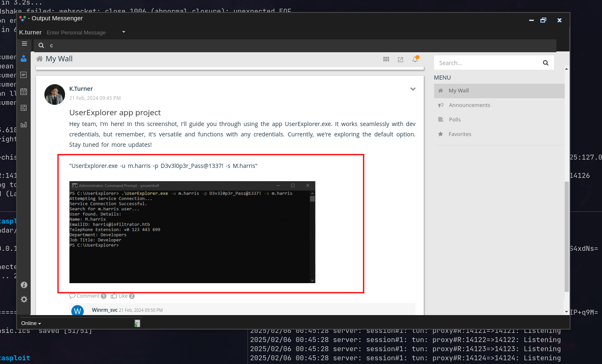Expand the personal message dropdown arrow
The image size is (602, 364).
click(124, 32)
